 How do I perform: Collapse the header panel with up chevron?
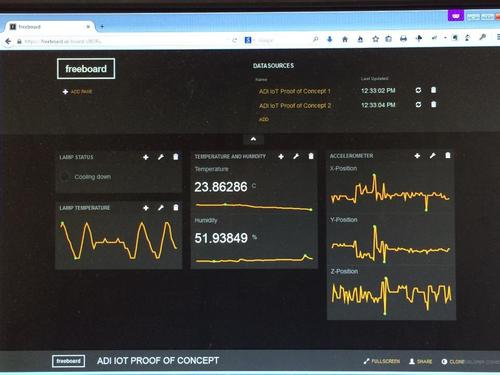click(x=253, y=139)
